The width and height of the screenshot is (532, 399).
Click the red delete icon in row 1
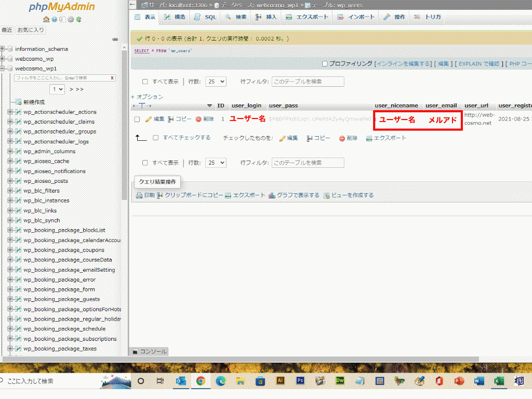(x=198, y=119)
